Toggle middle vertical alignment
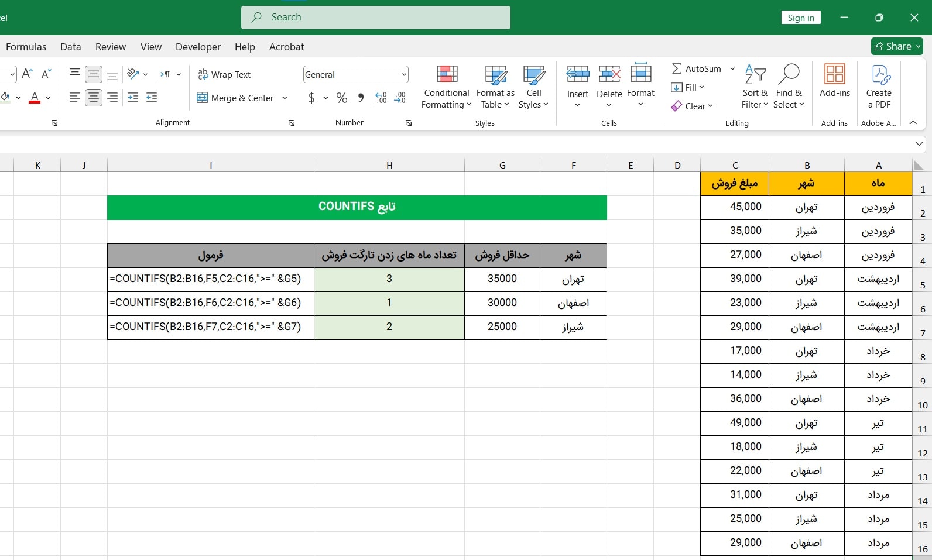 pos(94,74)
